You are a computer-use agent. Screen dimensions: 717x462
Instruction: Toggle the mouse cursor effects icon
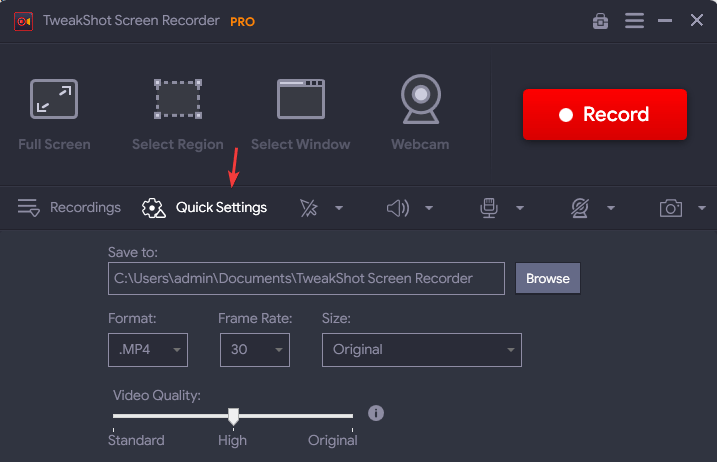pos(309,208)
